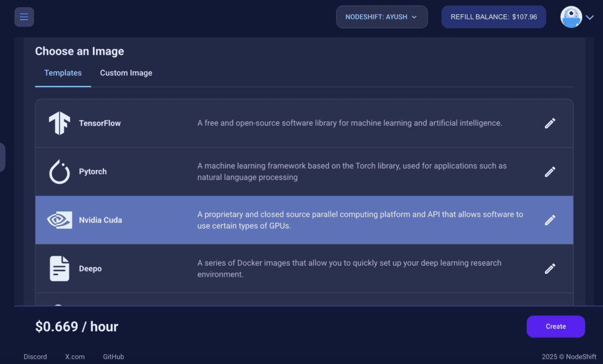
Task: Open the Discord footer link
Action: tap(35, 357)
